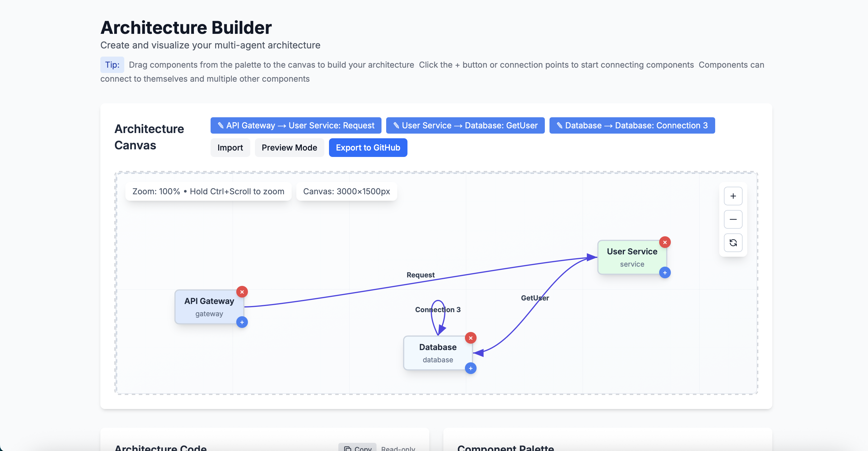Select the Database node on canvas
Image resolution: width=868 pixels, height=451 pixels.
[438, 353]
